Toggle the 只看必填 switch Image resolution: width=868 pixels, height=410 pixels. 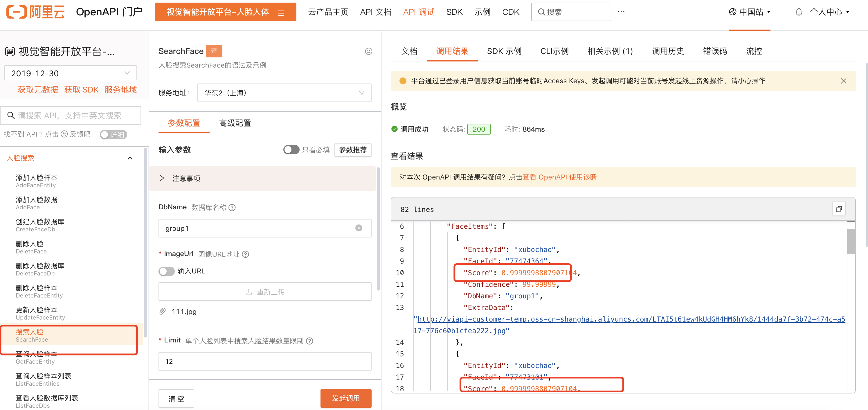tap(291, 149)
